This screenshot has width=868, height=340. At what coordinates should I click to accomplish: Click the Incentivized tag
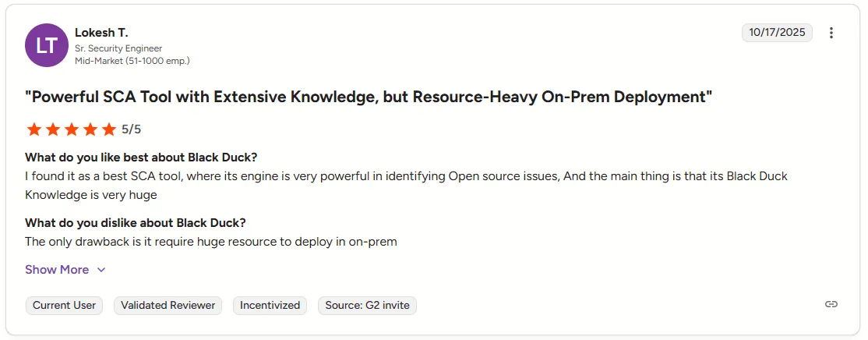tap(270, 306)
